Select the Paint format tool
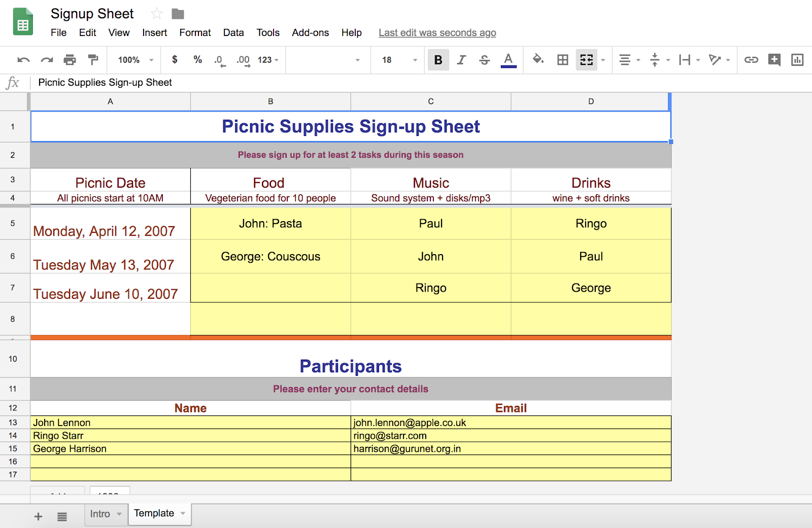Screen dimensions: 812x528 92,60
